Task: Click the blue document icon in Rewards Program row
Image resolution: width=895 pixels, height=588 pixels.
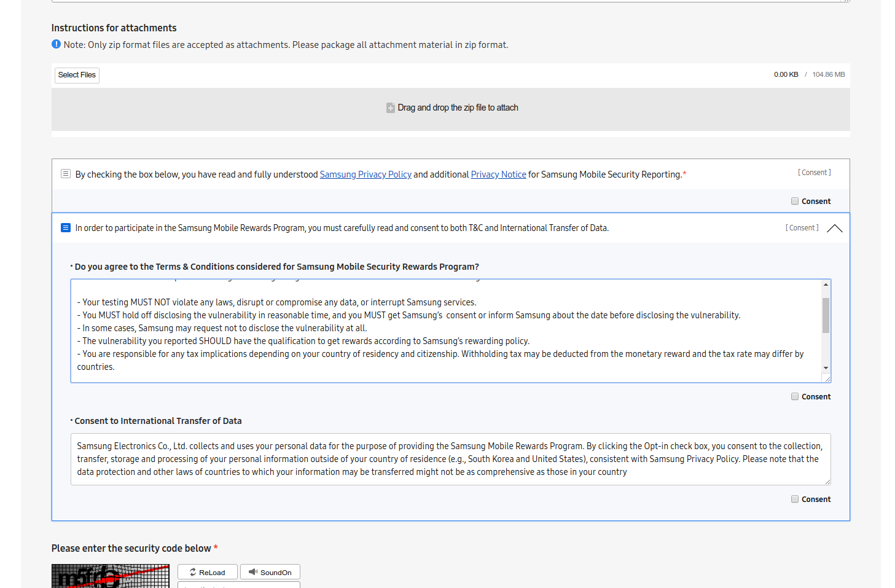Action: tap(66, 228)
